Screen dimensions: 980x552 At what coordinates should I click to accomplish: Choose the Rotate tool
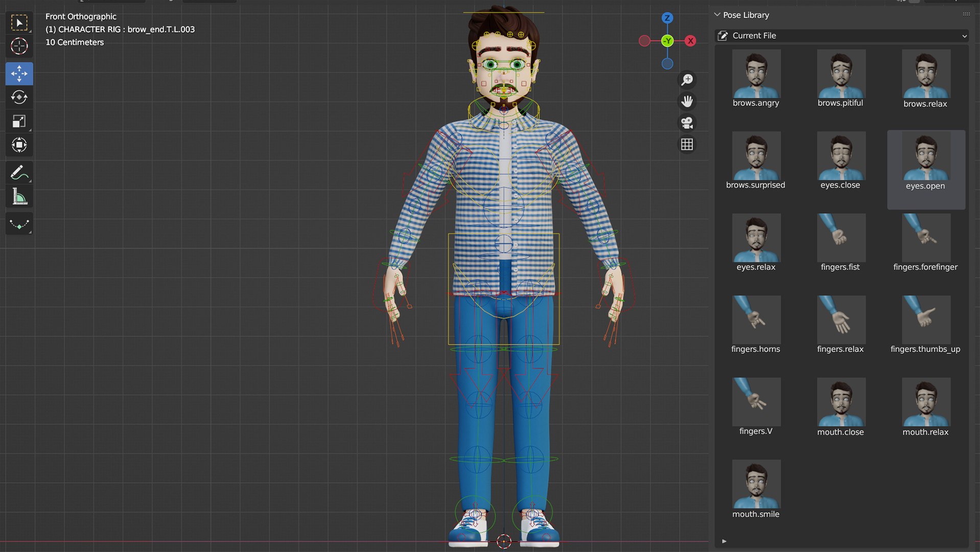tap(19, 97)
